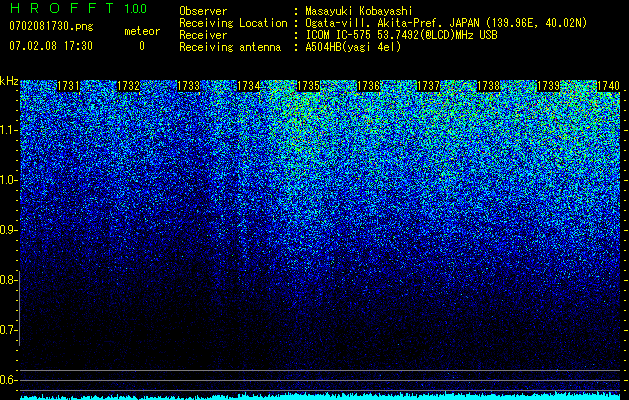Click the 0.6 kHz axis label
629x400 pixels.
(x=8, y=380)
